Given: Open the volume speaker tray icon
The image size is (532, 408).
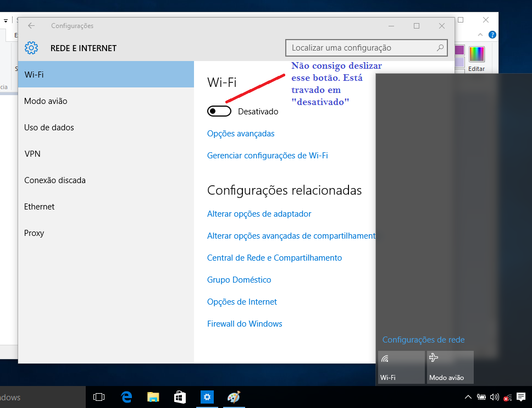Looking at the screenshot, I should tap(494, 397).
